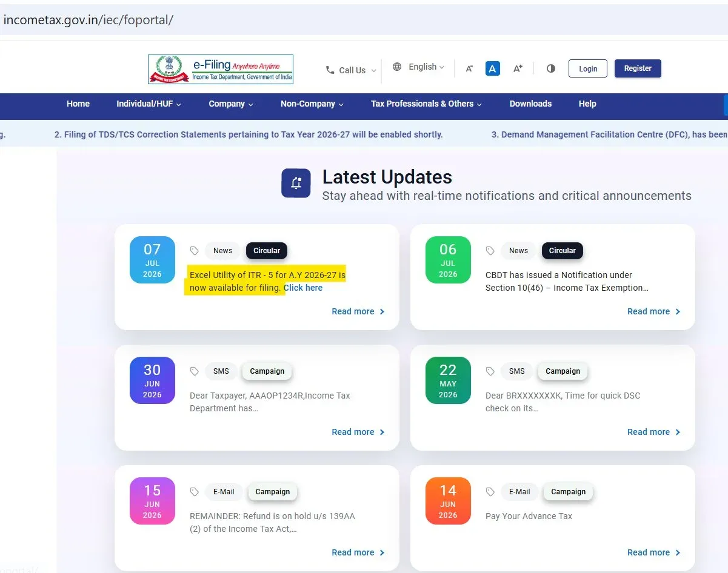The image size is (728, 573).
Task: Click the tag icon on 07 Jul card
Action: [x=195, y=251]
